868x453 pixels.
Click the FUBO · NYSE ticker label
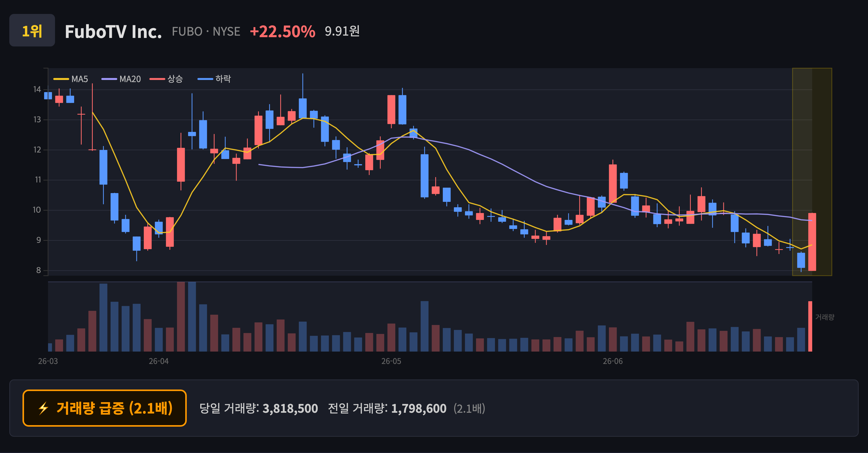tap(206, 32)
